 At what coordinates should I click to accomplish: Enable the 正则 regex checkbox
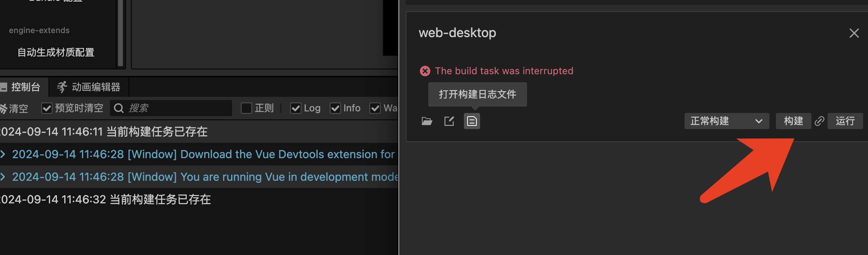click(246, 108)
